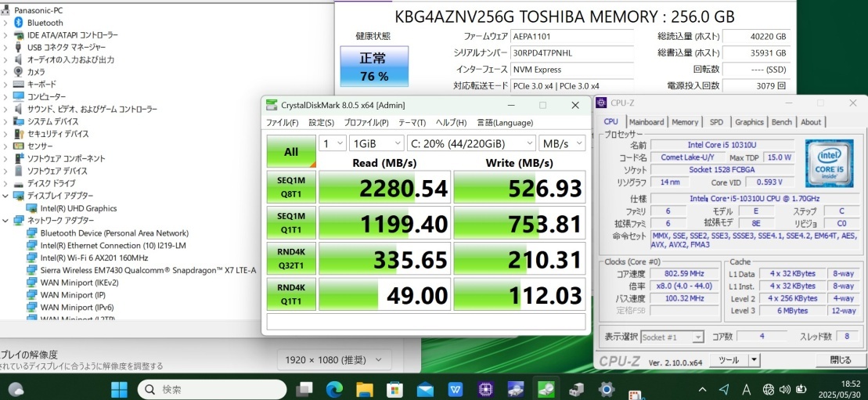This screenshot has width=868, height=400.
Task: Select Sierra Wireless EM7430 LTE-A adapter
Action: 149,270
